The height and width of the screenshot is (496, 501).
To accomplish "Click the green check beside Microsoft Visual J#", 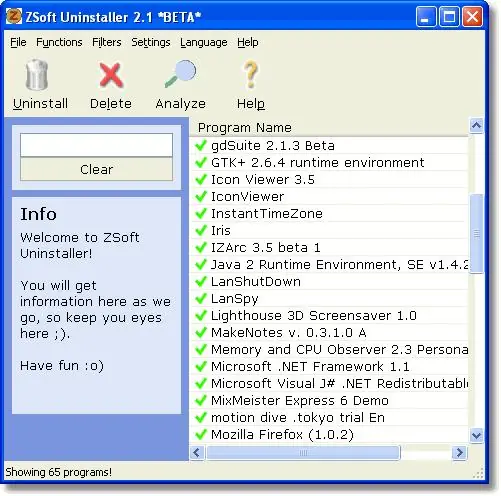I will 201,384.
